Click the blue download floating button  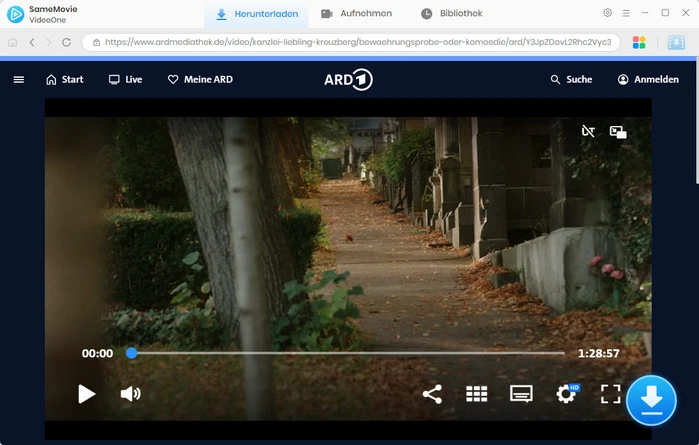point(651,400)
